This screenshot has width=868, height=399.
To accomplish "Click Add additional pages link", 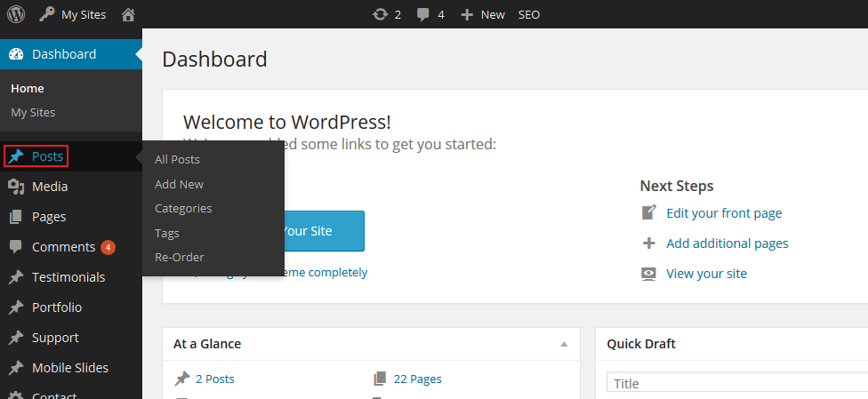I will pyautogui.click(x=727, y=243).
